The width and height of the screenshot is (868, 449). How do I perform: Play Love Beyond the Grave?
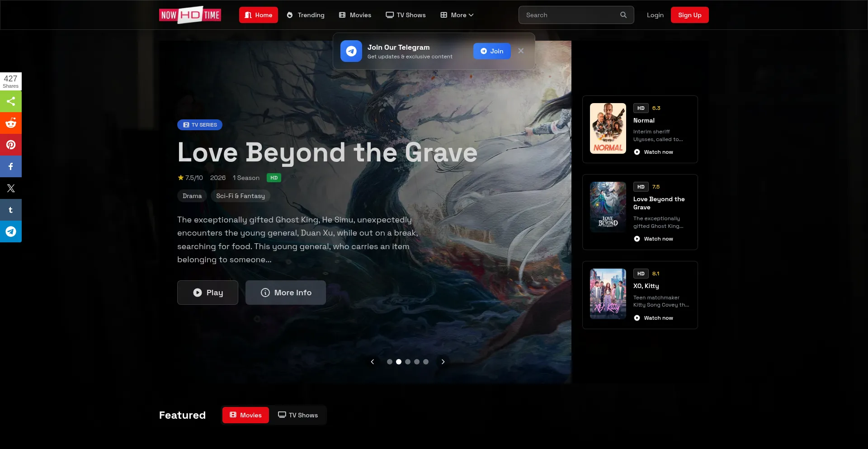coord(208,293)
